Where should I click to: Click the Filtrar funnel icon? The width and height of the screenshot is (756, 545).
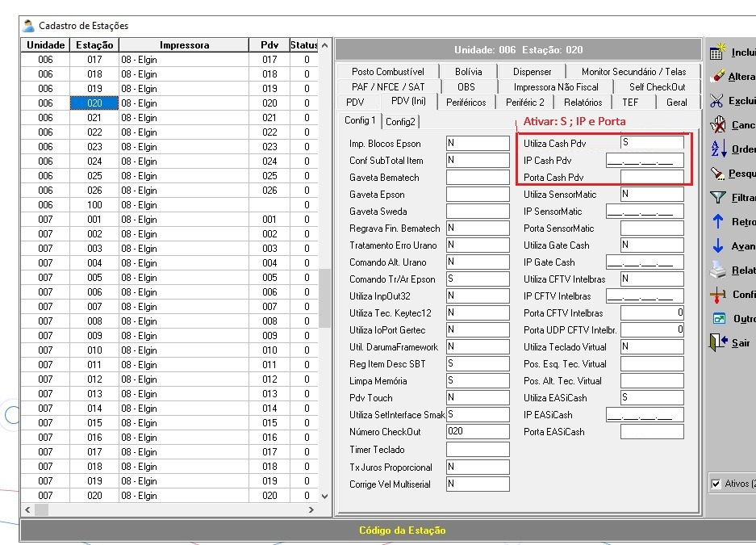coord(718,198)
